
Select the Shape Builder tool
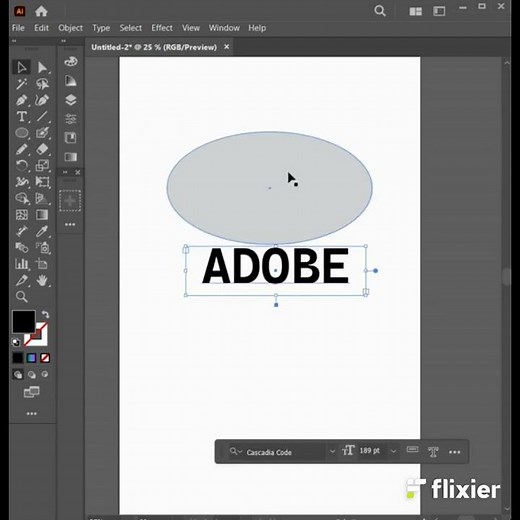click(22, 198)
